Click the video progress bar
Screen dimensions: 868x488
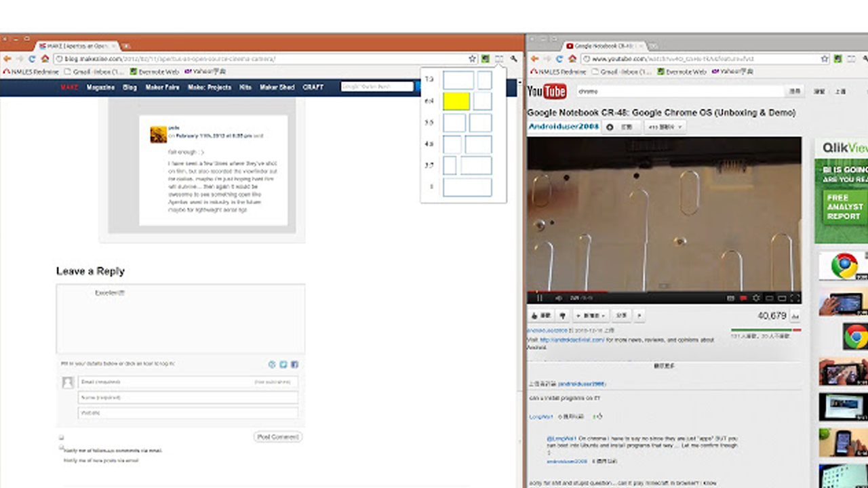(x=664, y=291)
